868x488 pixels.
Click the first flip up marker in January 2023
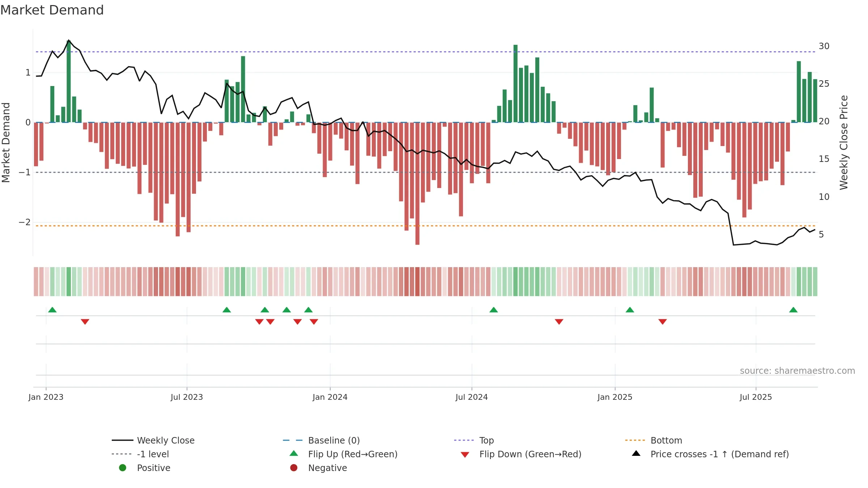52,310
